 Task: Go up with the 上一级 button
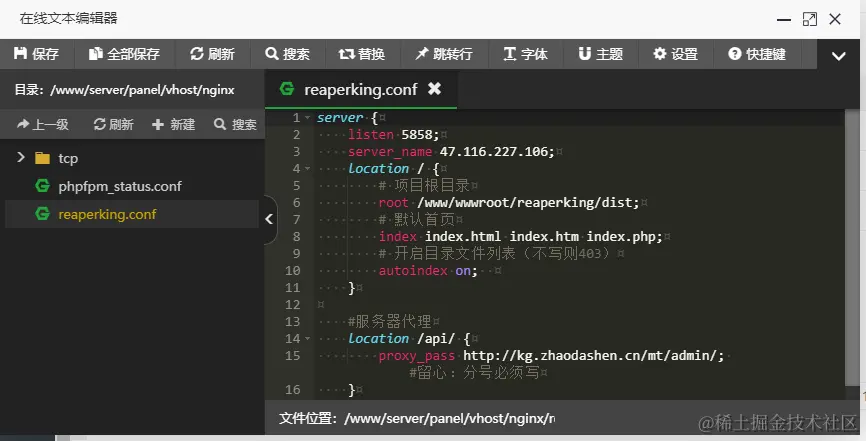pos(43,124)
